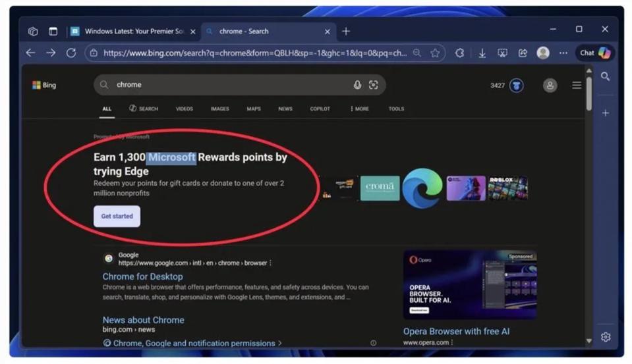This screenshot has width=632, height=364.
Task: Open the Extensions puzzle icon
Action: point(459,53)
